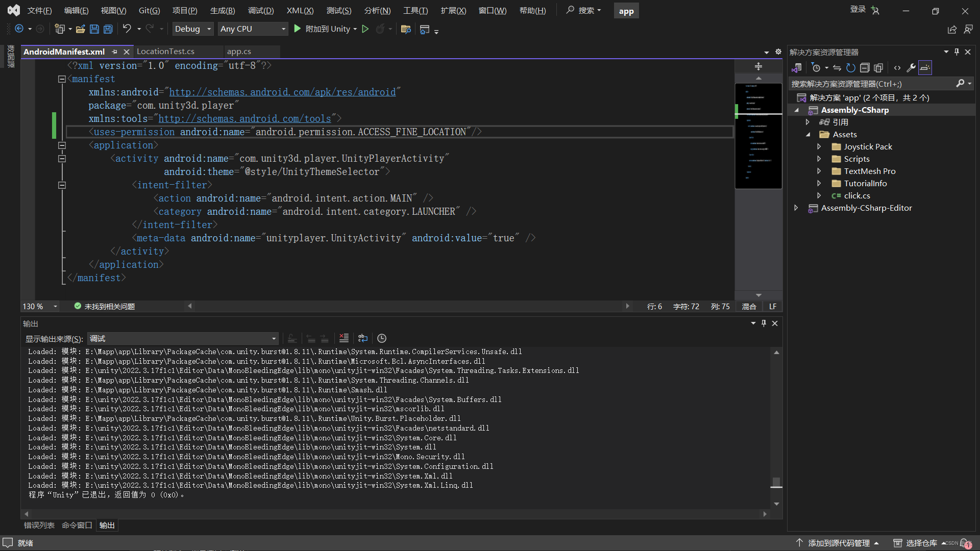Open properties wrench icon in Solution Explorer
Image resolution: width=980 pixels, height=551 pixels.
click(x=911, y=68)
